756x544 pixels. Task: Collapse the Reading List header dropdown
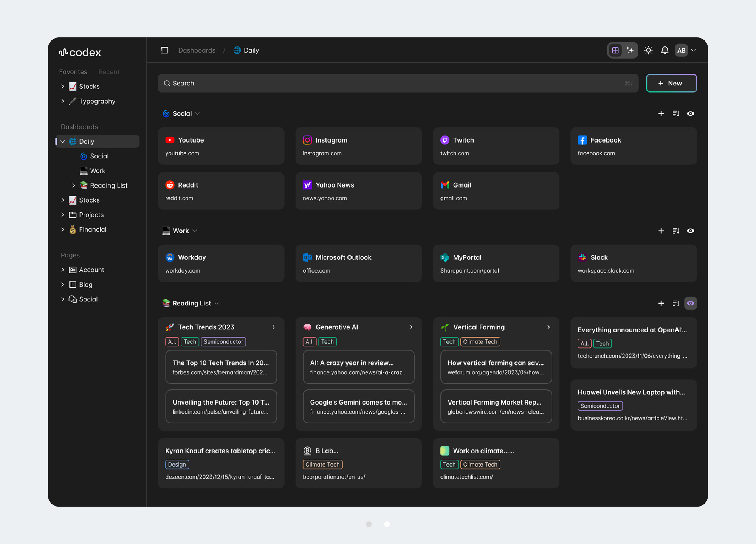tap(217, 303)
